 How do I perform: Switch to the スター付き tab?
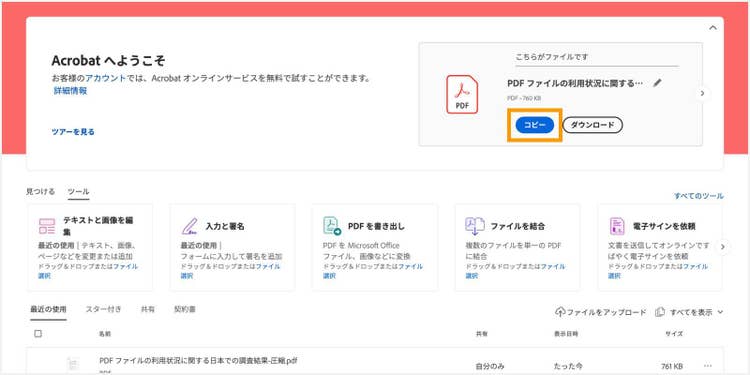pyautogui.click(x=103, y=309)
